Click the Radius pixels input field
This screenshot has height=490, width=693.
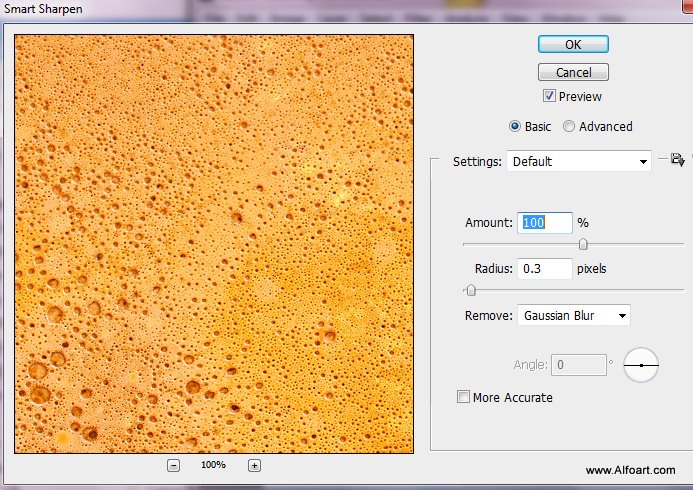pos(544,269)
